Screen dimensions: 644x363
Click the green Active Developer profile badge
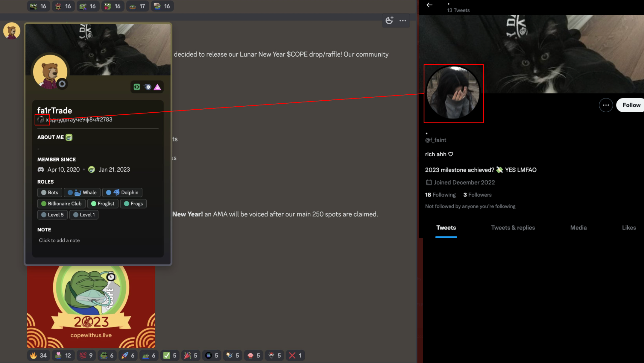(137, 87)
